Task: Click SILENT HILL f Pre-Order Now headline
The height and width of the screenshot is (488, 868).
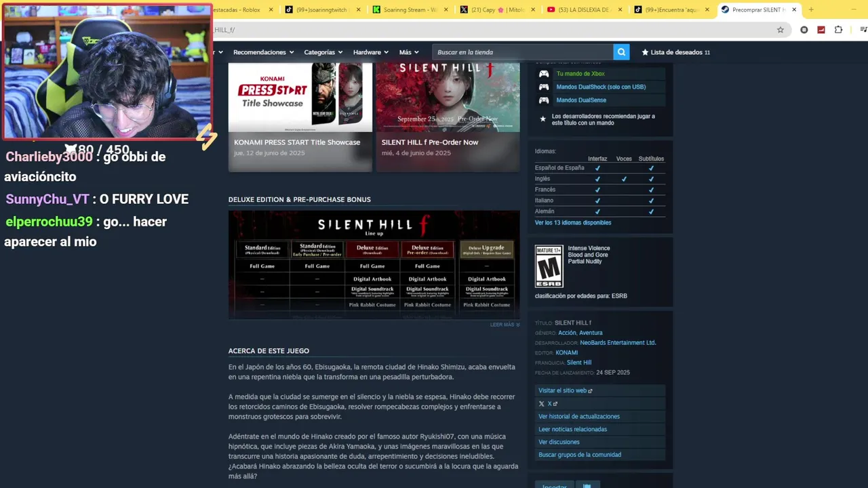Action: click(430, 142)
